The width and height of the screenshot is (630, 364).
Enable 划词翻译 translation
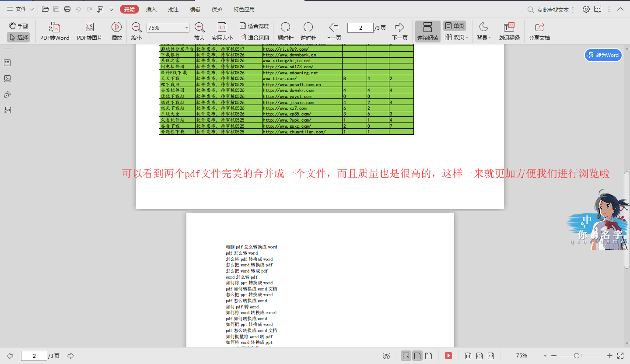pos(509,31)
